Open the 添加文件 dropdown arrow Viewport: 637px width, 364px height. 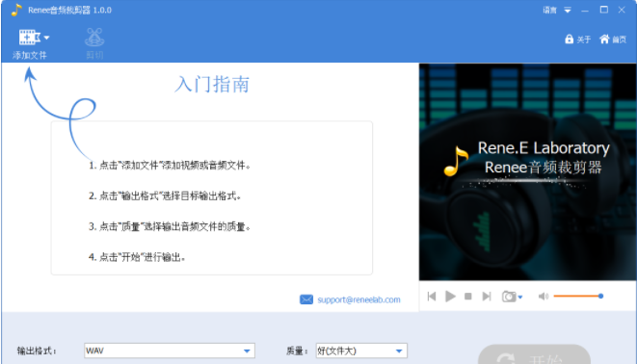[46, 38]
